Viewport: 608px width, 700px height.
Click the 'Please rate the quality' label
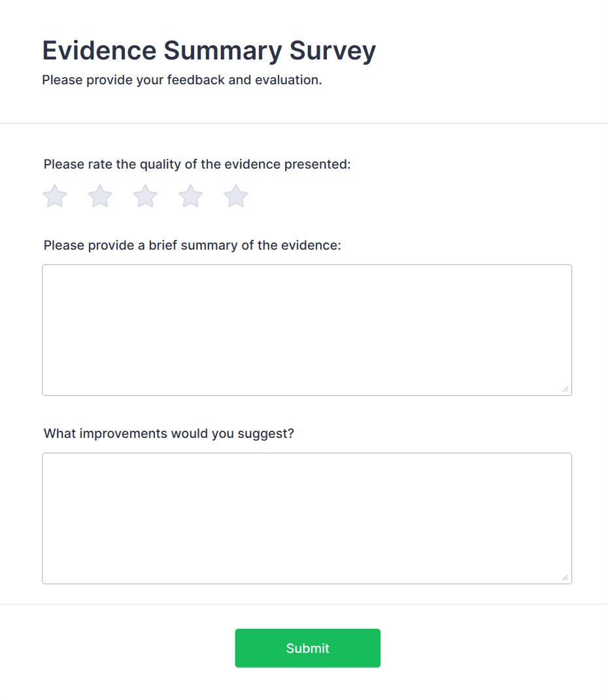click(197, 164)
